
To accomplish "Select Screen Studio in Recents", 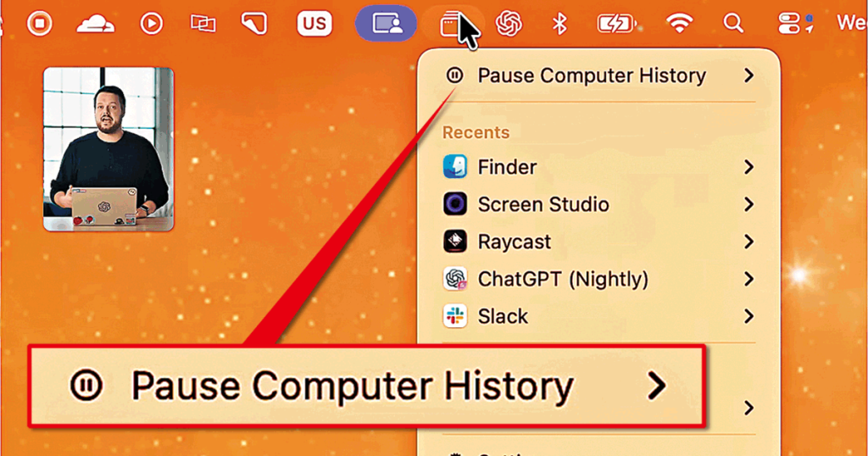I will click(x=599, y=204).
